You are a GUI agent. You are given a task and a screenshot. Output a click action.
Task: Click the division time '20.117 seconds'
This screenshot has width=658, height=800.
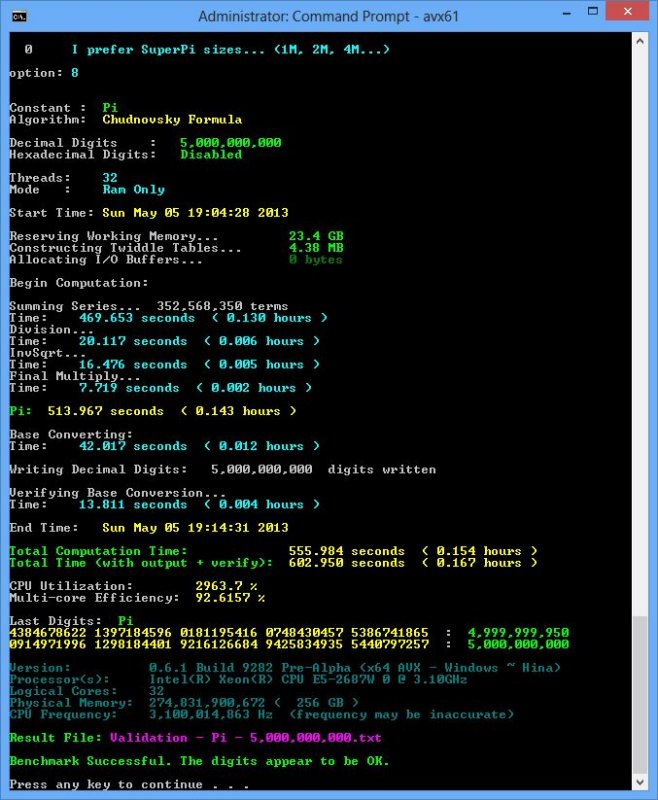click(133, 341)
